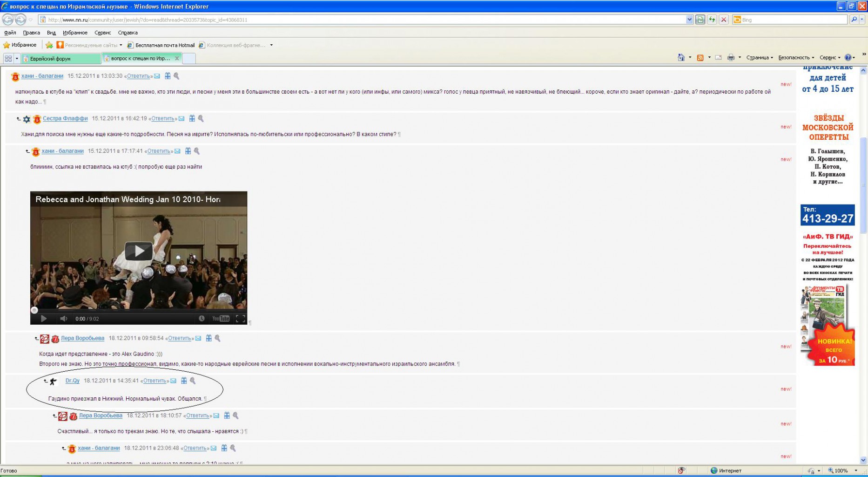Click the Print icon in command bar
This screenshot has height=477, width=868.
pos(731,57)
